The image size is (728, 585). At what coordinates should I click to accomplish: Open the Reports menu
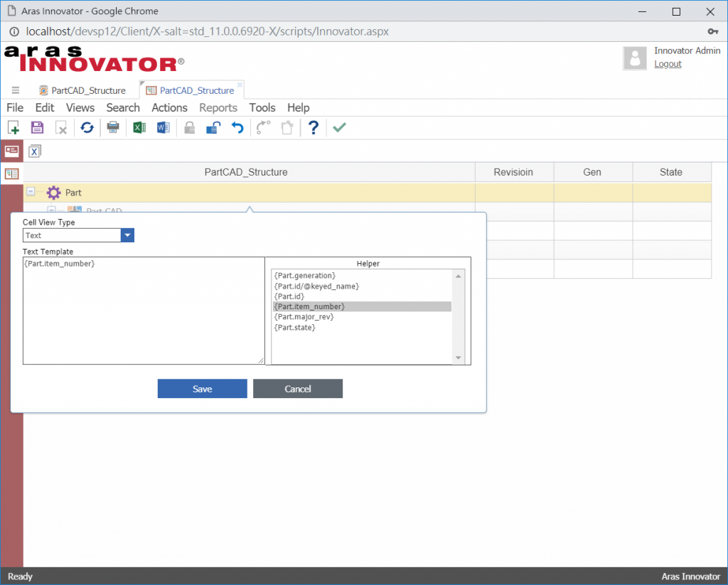coord(218,108)
